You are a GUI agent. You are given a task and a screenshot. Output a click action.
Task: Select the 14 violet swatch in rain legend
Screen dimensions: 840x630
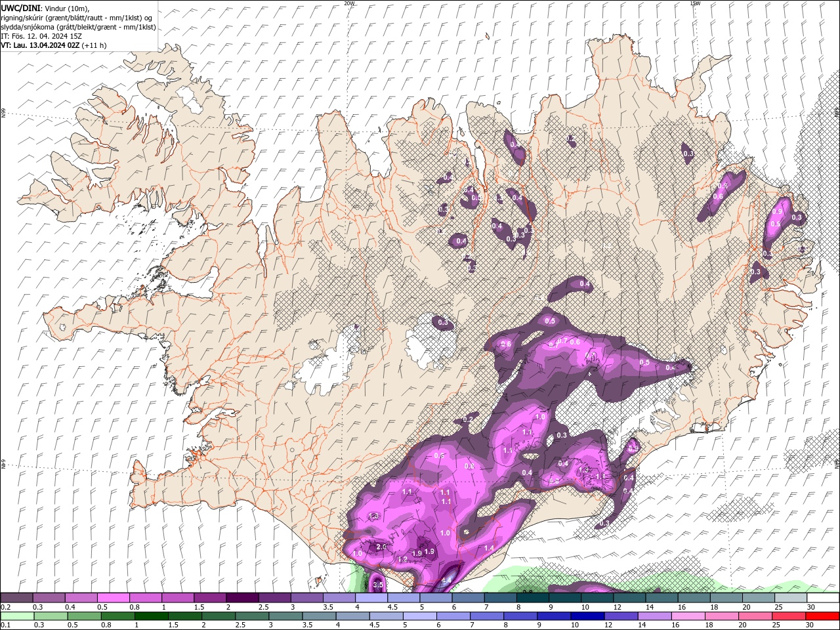[654, 616]
